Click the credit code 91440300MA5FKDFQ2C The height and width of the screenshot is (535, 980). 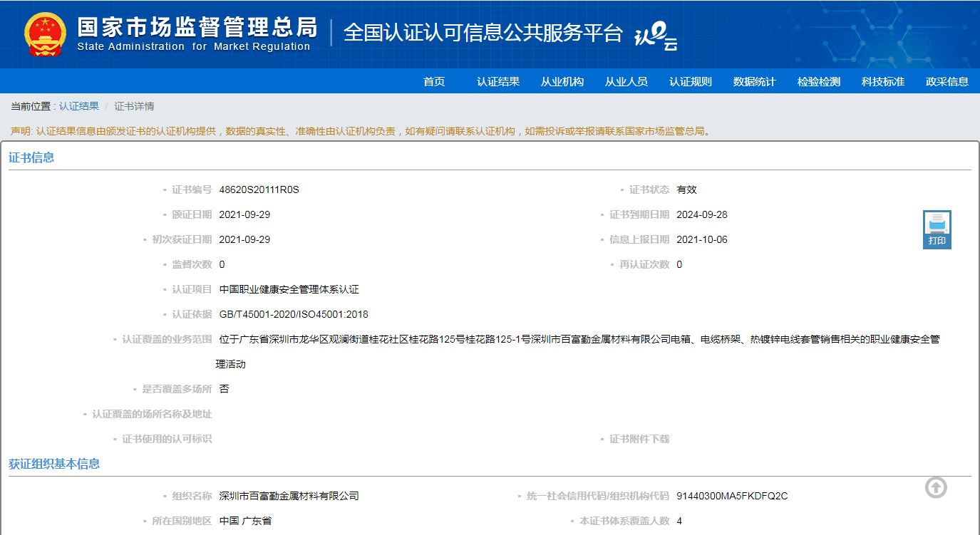(732, 496)
